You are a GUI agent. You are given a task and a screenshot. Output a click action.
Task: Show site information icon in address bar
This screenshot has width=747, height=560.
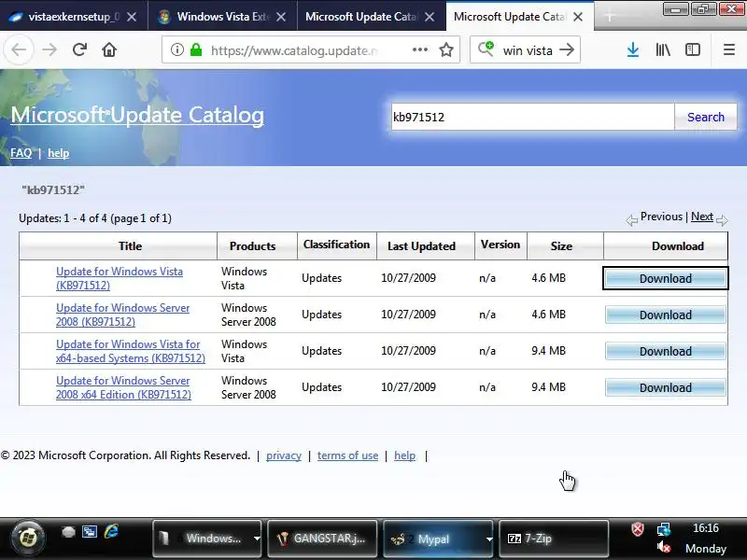pyautogui.click(x=177, y=49)
